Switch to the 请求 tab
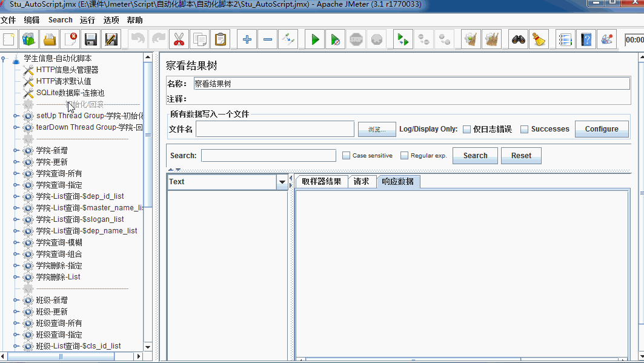This screenshot has height=363, width=644. click(362, 182)
